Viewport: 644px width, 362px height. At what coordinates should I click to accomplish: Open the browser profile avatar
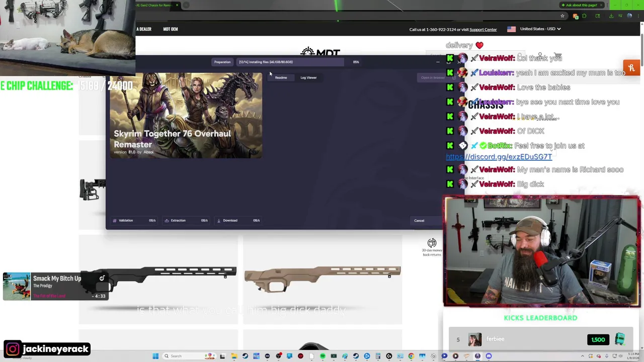[x=629, y=16]
